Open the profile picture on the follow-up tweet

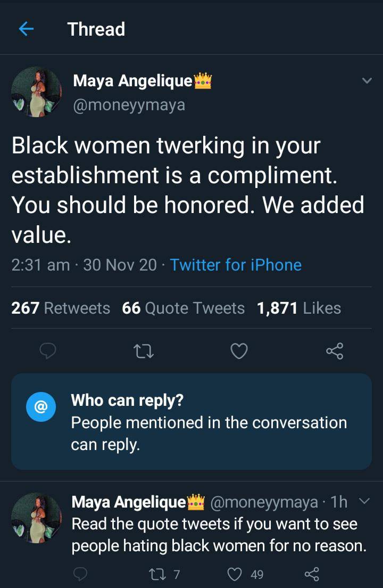(x=36, y=518)
